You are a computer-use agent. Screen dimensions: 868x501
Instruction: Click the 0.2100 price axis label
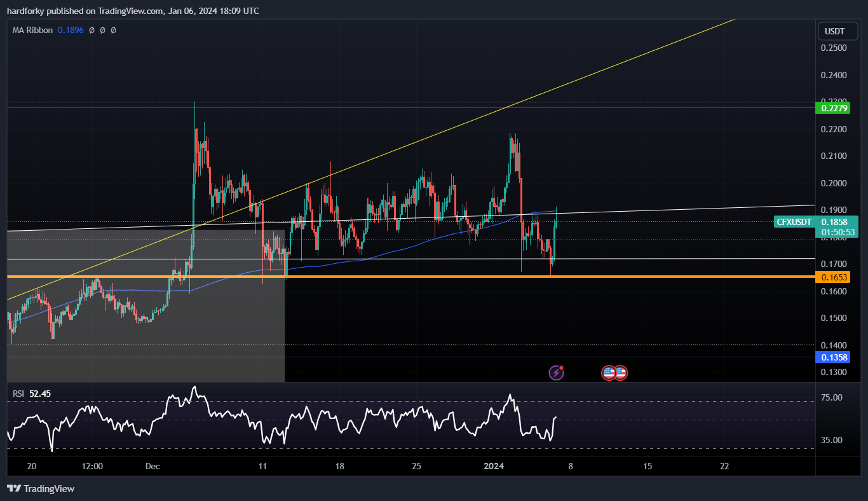(x=834, y=156)
